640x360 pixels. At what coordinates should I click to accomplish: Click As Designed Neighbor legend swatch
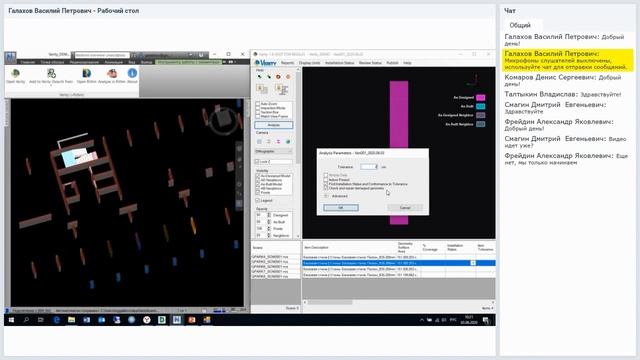[x=481, y=116]
